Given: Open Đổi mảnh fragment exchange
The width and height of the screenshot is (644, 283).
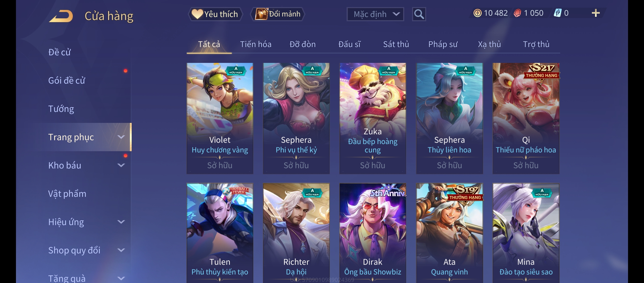Looking at the screenshot, I should (x=278, y=14).
